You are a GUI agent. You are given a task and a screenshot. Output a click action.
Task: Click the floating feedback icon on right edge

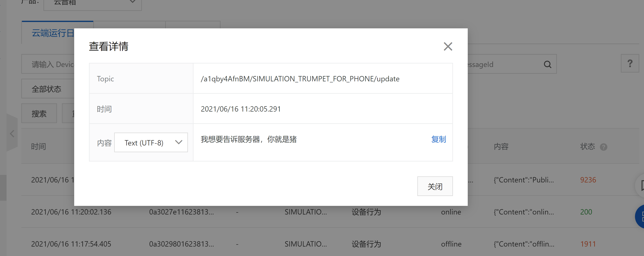[x=641, y=186]
